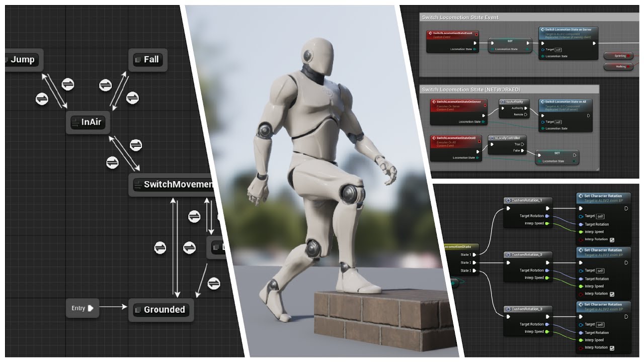Click 'self' Target field on Switch Locomotion State on All
Image resolution: width=644 pixels, height=362 pixels.
(x=558, y=122)
